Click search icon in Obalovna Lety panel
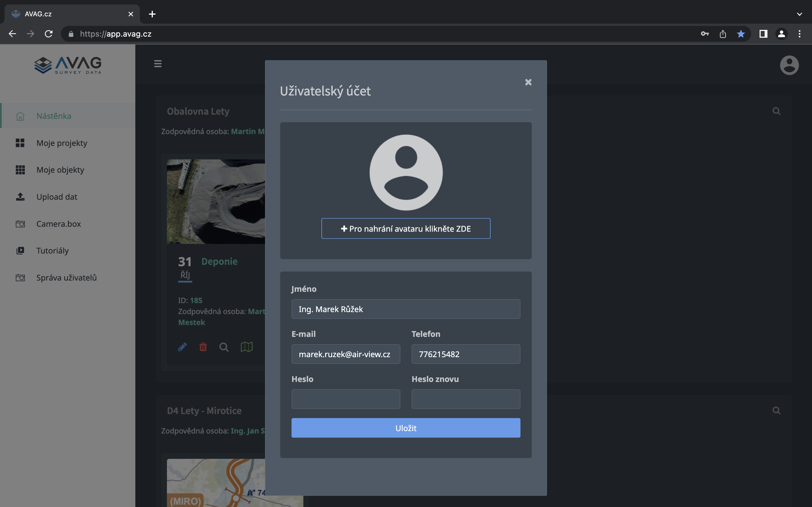The image size is (812, 507). click(x=776, y=111)
